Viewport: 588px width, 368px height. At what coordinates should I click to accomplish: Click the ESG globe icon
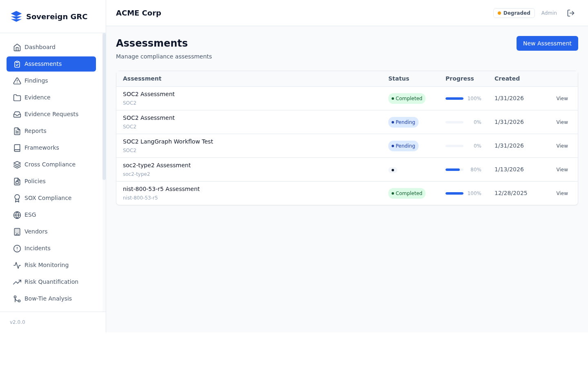click(x=17, y=215)
